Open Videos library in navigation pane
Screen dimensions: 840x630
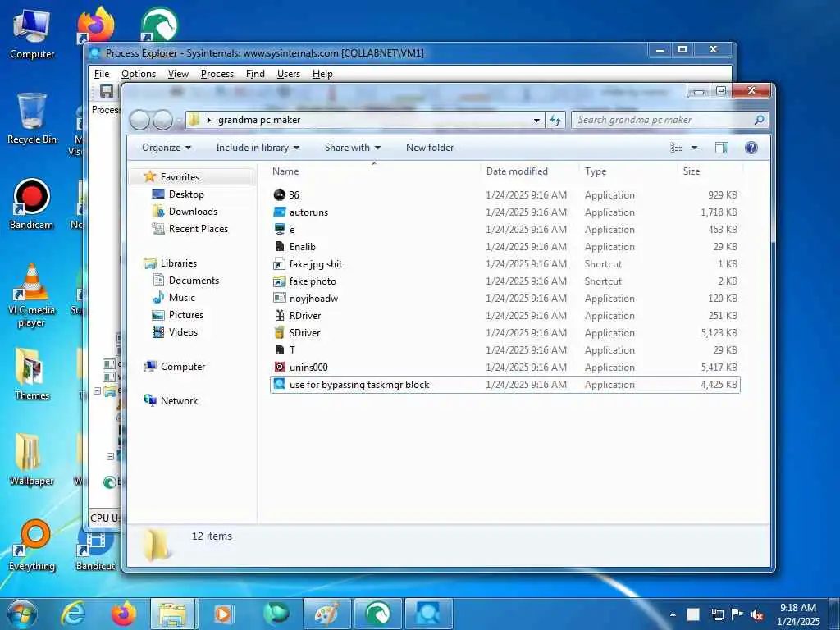click(x=183, y=332)
